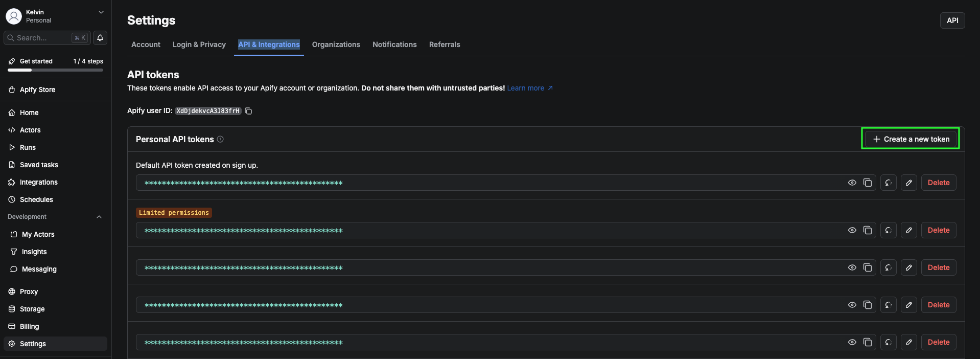Open the Organizations tab

(336, 44)
